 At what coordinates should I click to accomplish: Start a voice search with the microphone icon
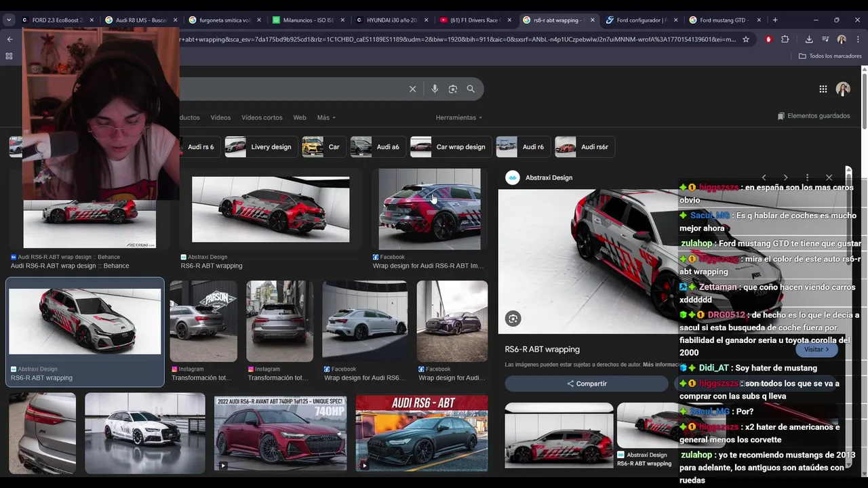tap(435, 89)
